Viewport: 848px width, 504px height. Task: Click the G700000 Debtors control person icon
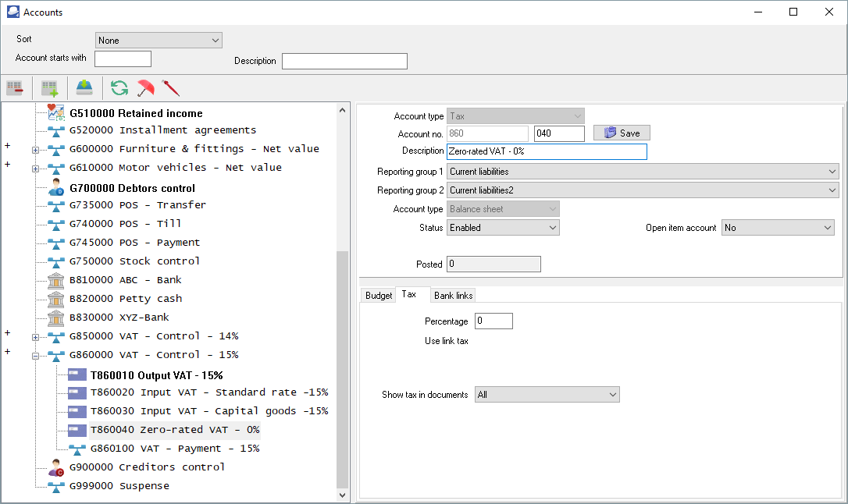(55, 187)
